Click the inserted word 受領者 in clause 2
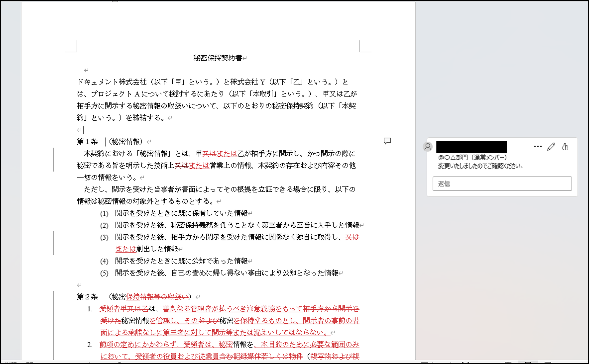Image resolution: width=589 pixels, height=364 pixels. tap(109, 309)
